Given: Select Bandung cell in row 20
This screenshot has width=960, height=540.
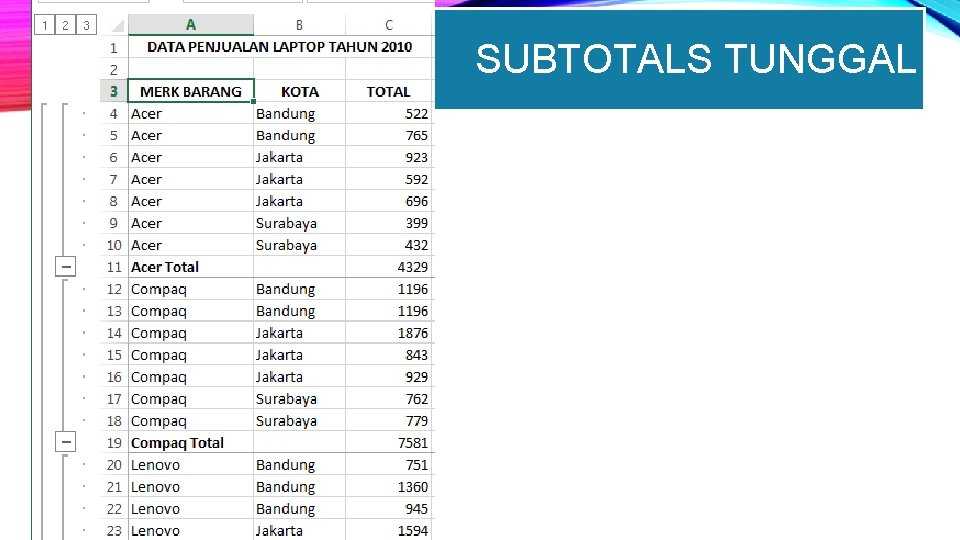Looking at the screenshot, I should coord(299,465).
